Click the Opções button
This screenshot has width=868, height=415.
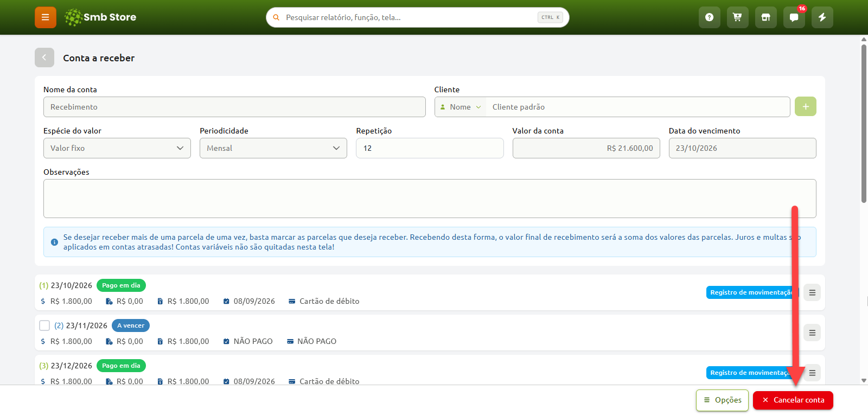(722, 400)
